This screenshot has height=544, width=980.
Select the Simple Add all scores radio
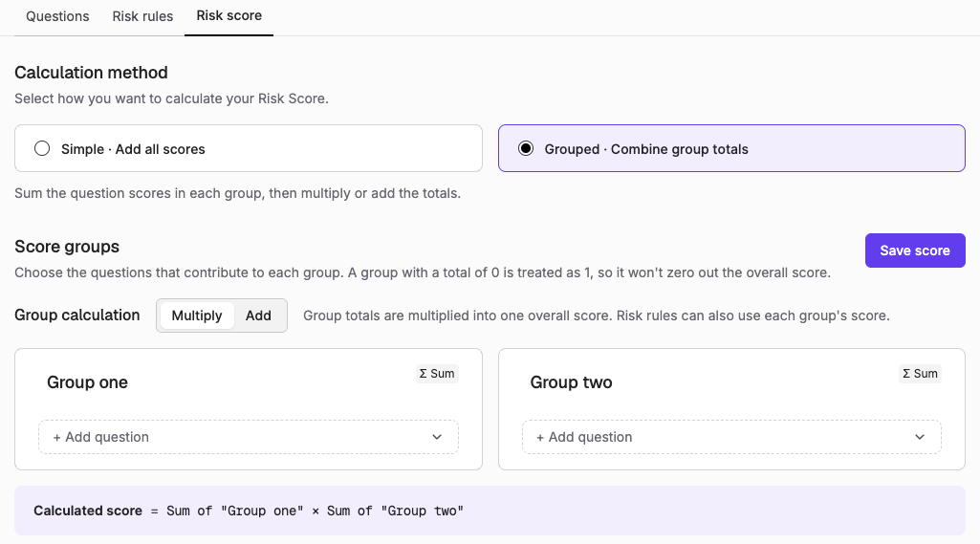click(42, 148)
